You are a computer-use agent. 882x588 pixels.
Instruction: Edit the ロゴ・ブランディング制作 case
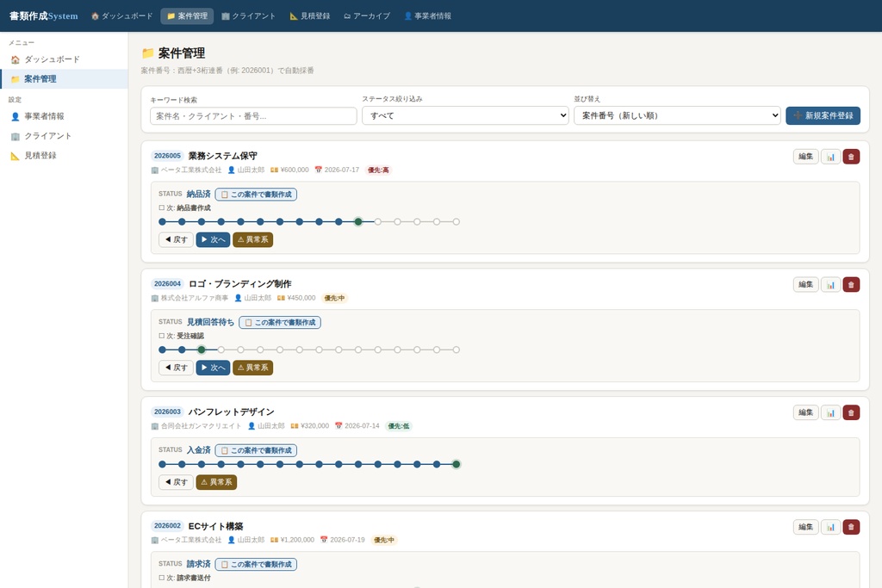tap(805, 284)
